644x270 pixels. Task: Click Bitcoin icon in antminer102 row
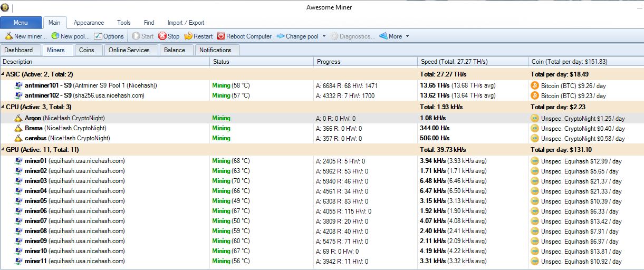pyautogui.click(x=534, y=95)
